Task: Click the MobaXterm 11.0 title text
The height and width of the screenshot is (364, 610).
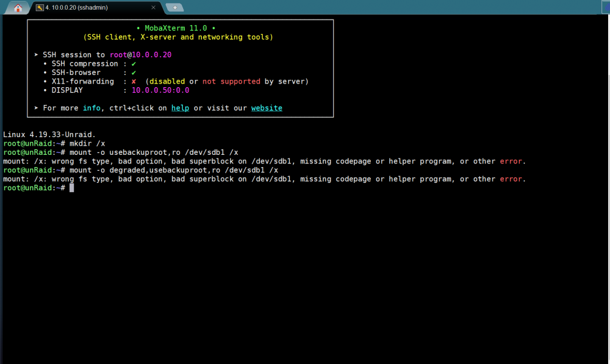Action: click(x=176, y=28)
